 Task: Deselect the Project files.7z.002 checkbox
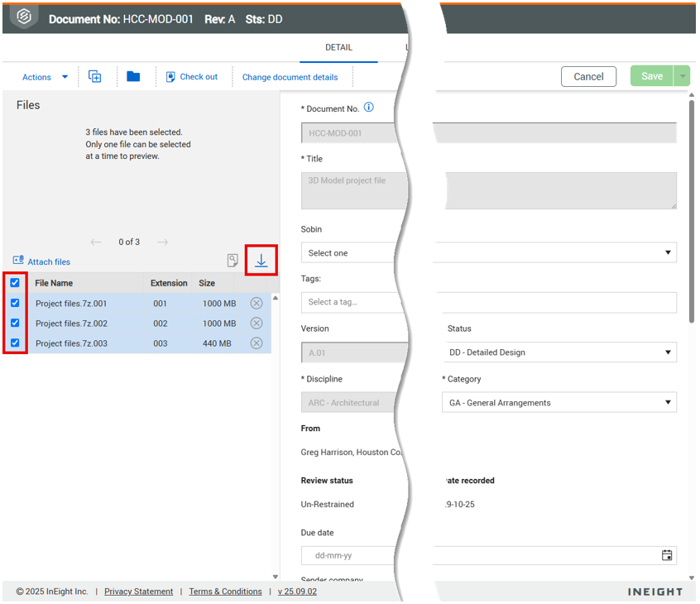15,324
